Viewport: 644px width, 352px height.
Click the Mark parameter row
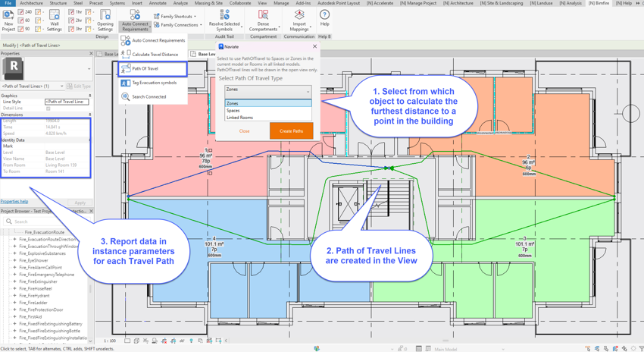(x=45, y=146)
